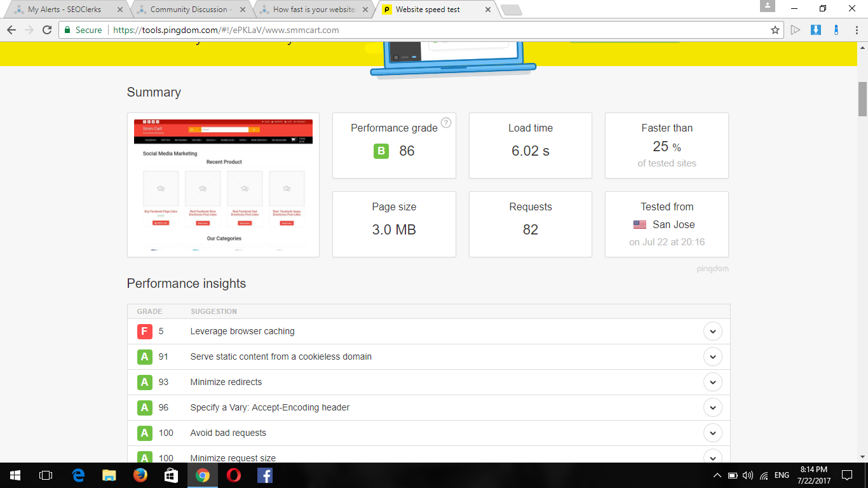Open Task View on the taskbar
Viewport: 868px width, 488px height.
46,475
